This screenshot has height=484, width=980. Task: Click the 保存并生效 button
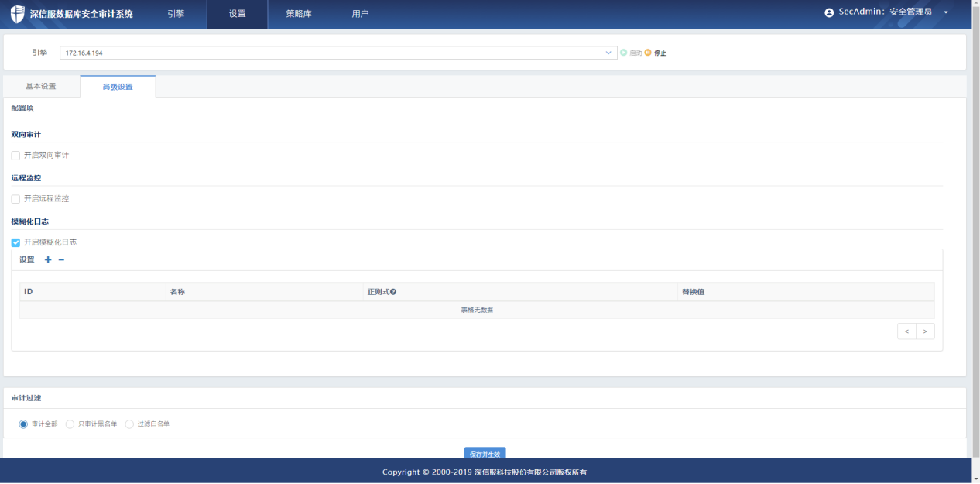(485, 454)
